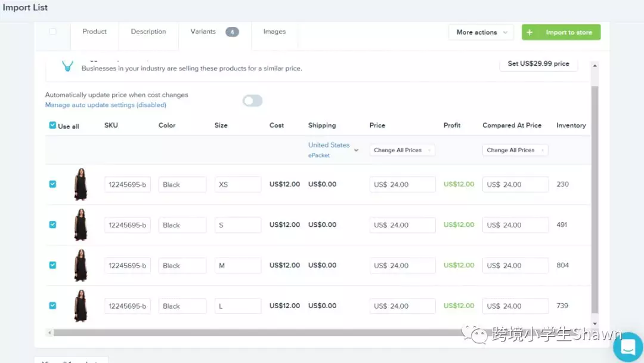
Task: Switch to the Product tab
Action: point(94,32)
